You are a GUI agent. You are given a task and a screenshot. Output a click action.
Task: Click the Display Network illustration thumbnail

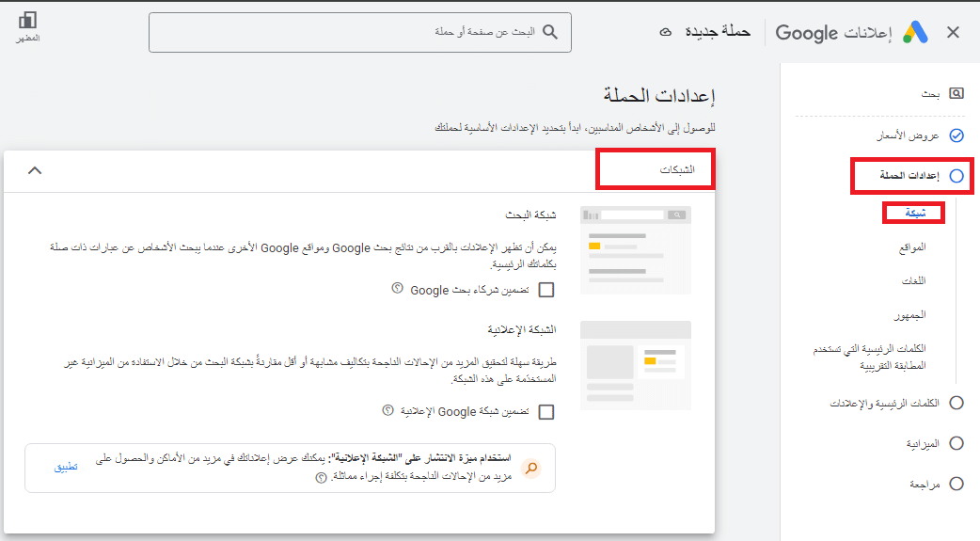[x=635, y=365]
